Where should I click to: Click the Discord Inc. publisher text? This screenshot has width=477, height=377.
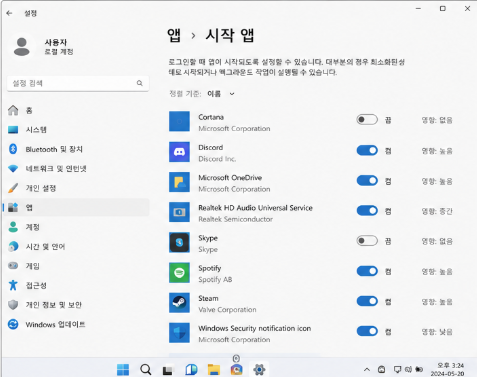[217, 159]
